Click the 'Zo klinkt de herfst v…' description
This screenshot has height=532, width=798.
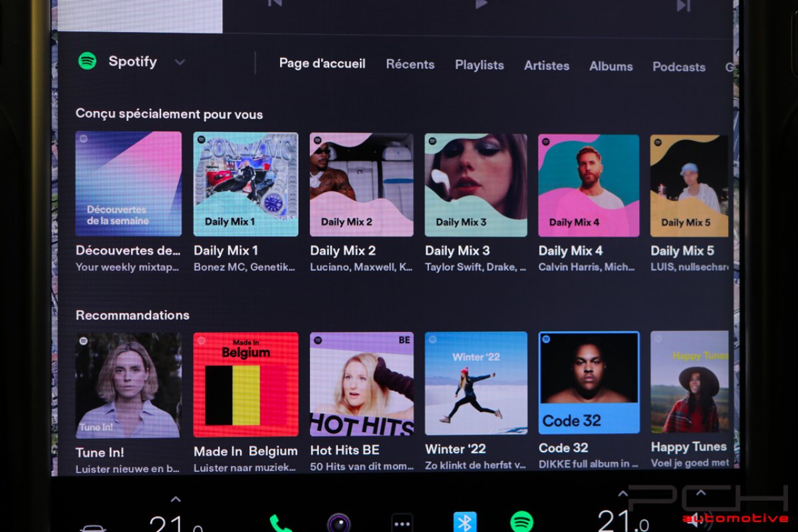475,465
